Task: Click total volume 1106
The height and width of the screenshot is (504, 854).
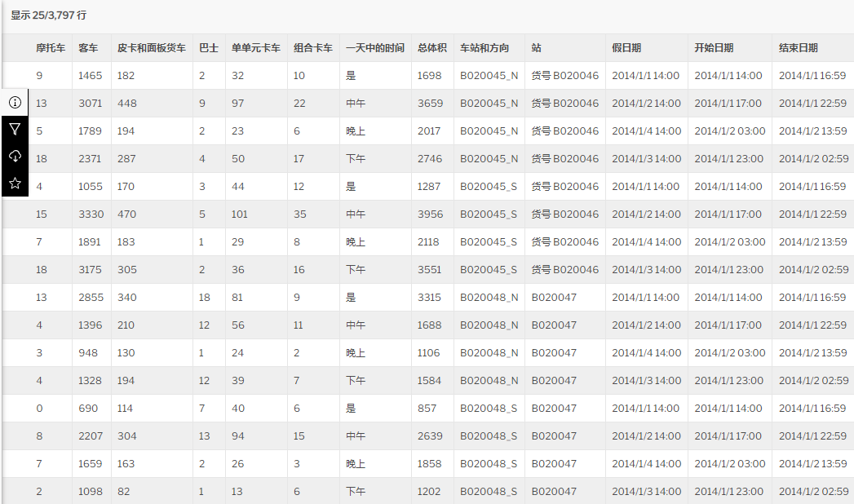Action: pyautogui.click(x=428, y=353)
